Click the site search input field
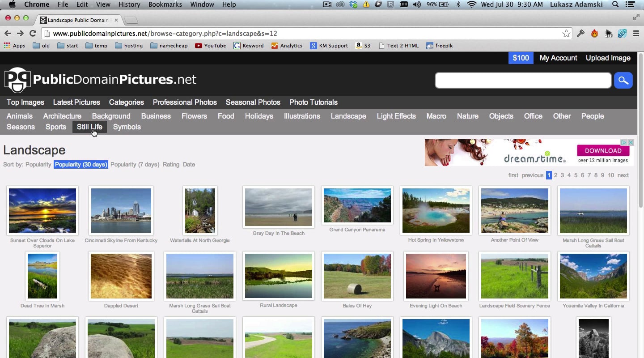The width and height of the screenshot is (644, 358). (x=523, y=81)
